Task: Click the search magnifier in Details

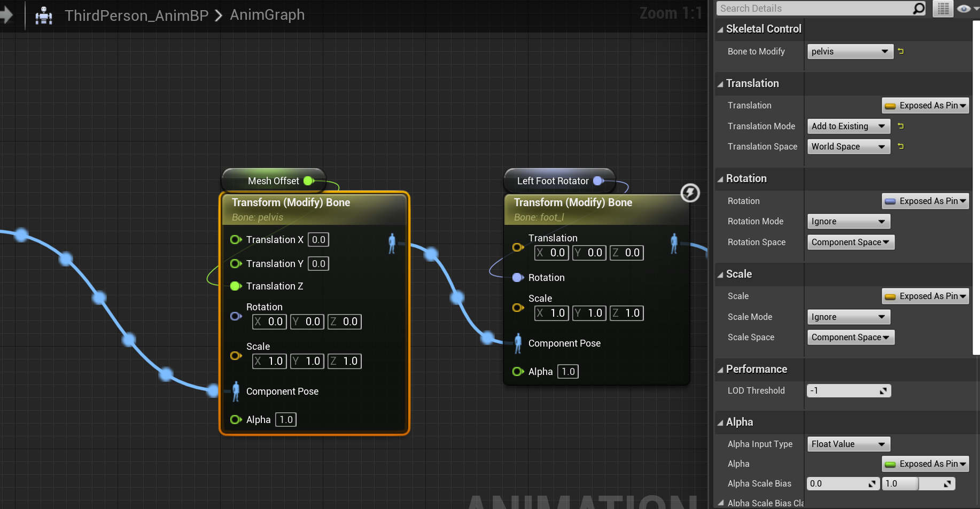Action: point(919,9)
